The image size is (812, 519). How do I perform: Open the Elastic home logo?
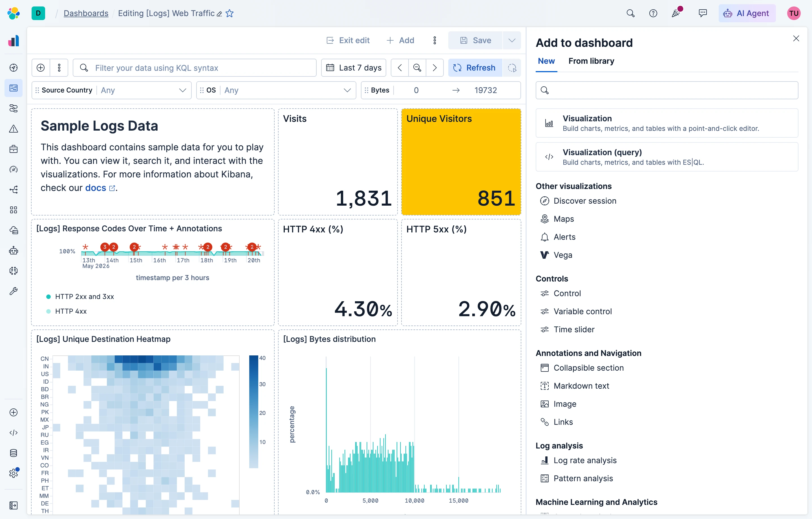click(14, 13)
